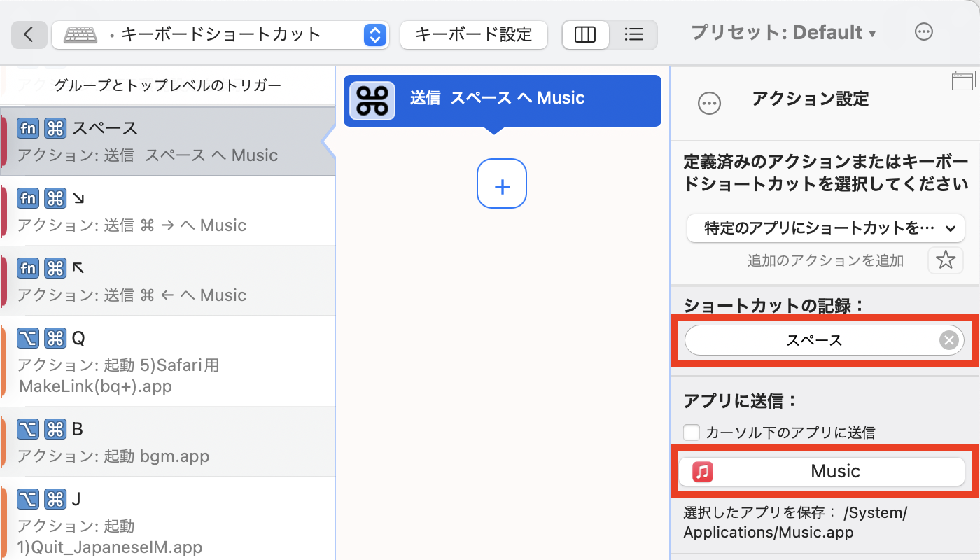Click the ⌥ badge on the Q row
The width and height of the screenshot is (980, 560).
28,339
